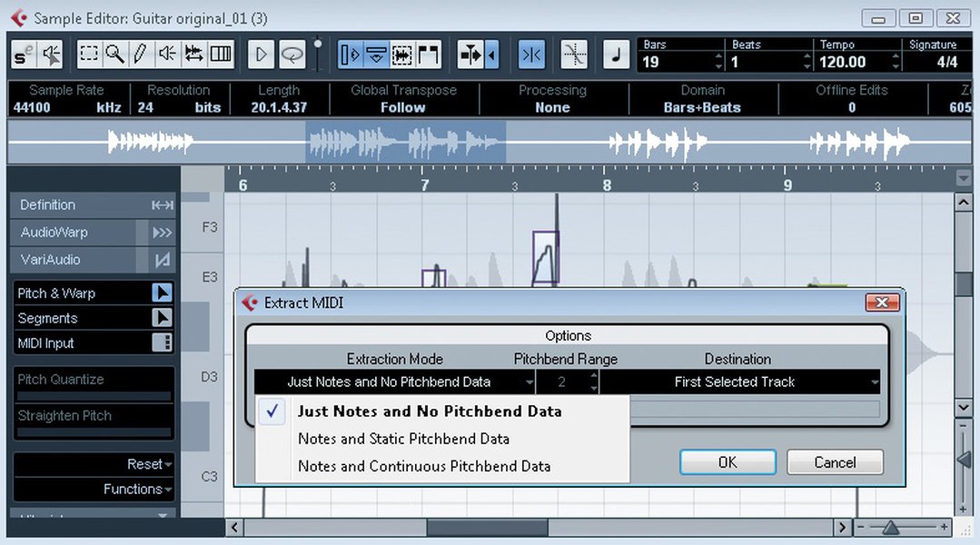Click the 4/4 Signature value
Screen dimensions: 980x545
click(947, 62)
